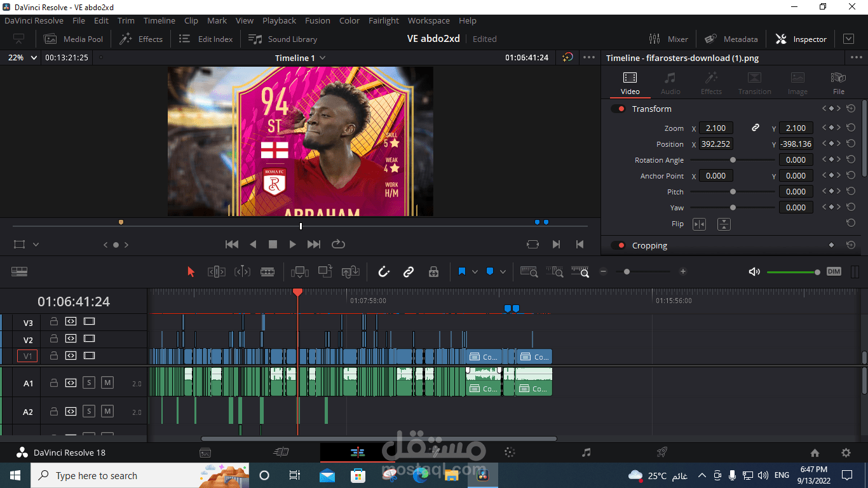Screen dimensions: 868x488
Task: Add a blue flag to clip
Action: (x=462, y=271)
